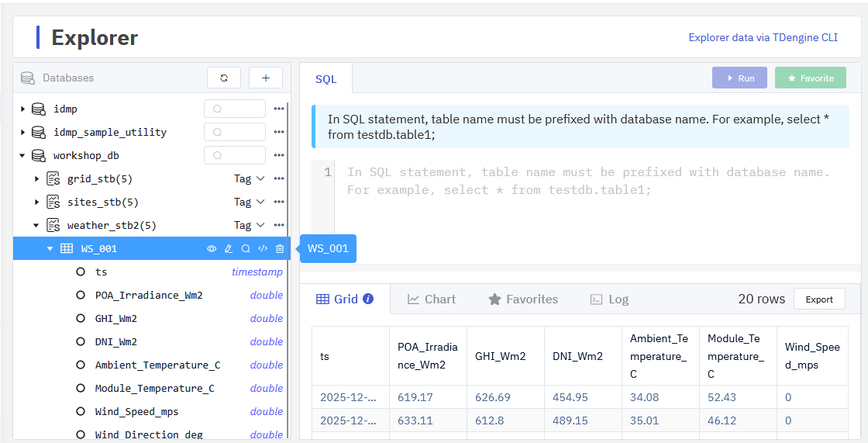
Task: Click the eye icon on WS_001 row
Action: [x=212, y=249]
